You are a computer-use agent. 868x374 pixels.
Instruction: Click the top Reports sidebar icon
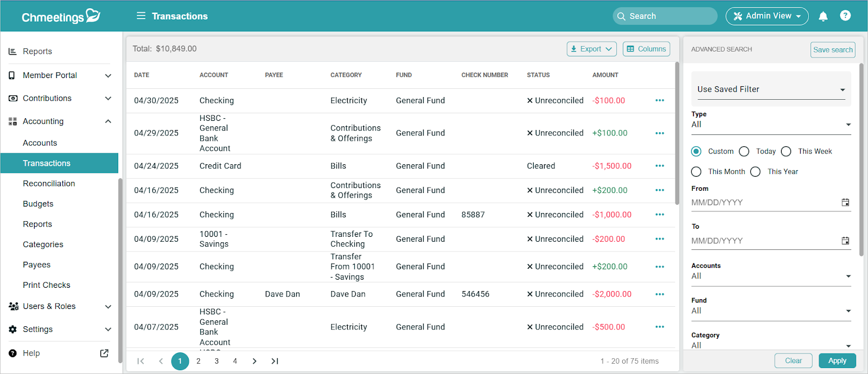point(12,51)
